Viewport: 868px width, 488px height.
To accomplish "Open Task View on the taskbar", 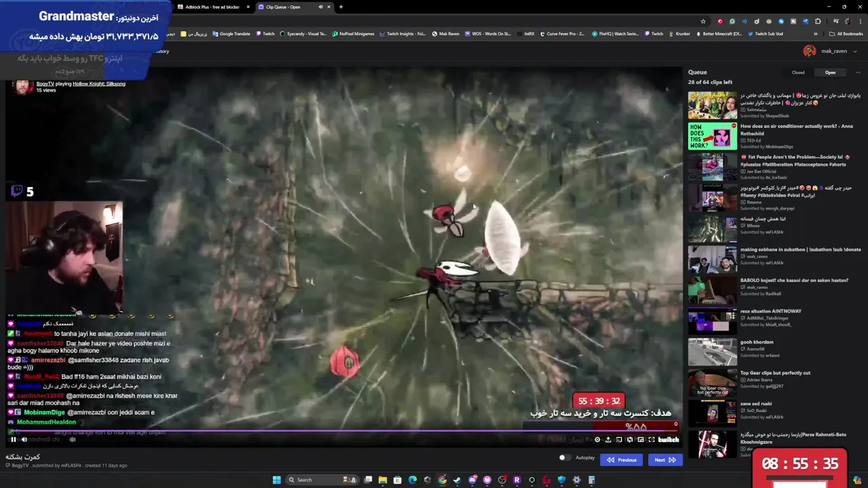I will tap(368, 480).
